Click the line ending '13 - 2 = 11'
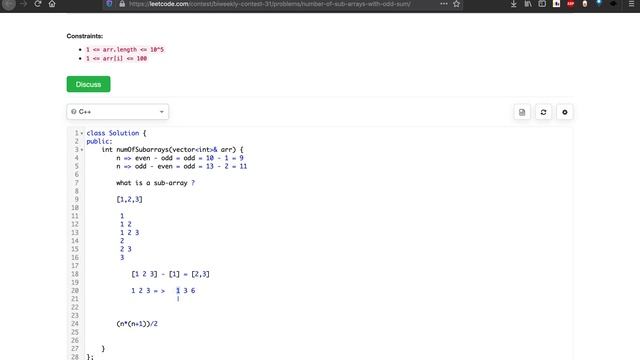 pyautogui.click(x=182, y=167)
